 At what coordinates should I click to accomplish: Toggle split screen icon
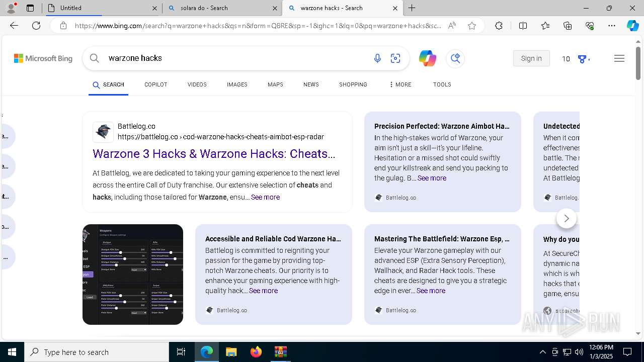[523, 26]
